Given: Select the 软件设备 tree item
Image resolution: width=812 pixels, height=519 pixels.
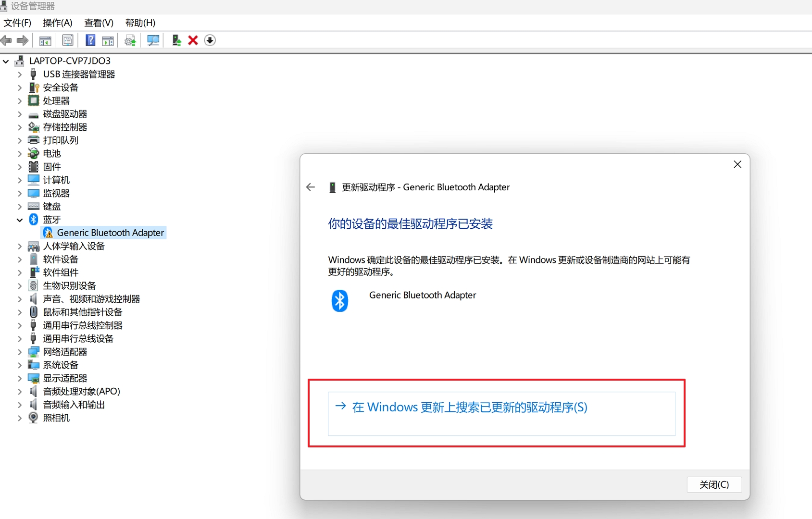Looking at the screenshot, I should [x=61, y=259].
